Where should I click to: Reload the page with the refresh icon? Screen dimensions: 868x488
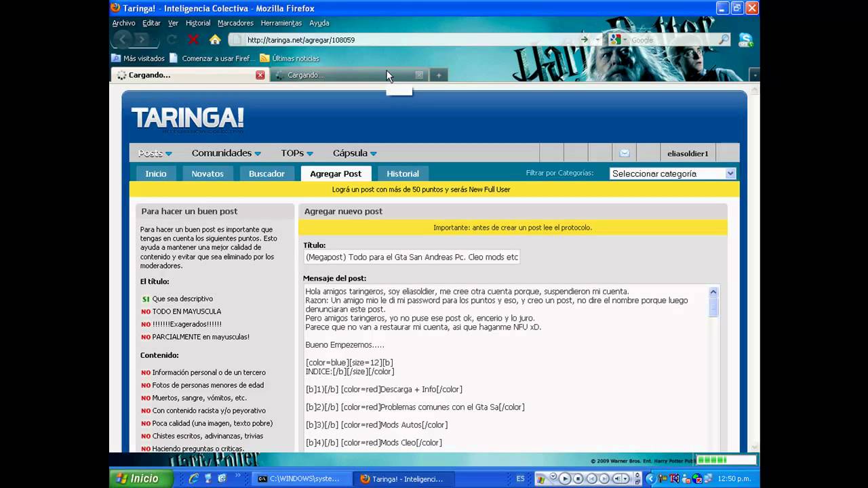click(172, 40)
